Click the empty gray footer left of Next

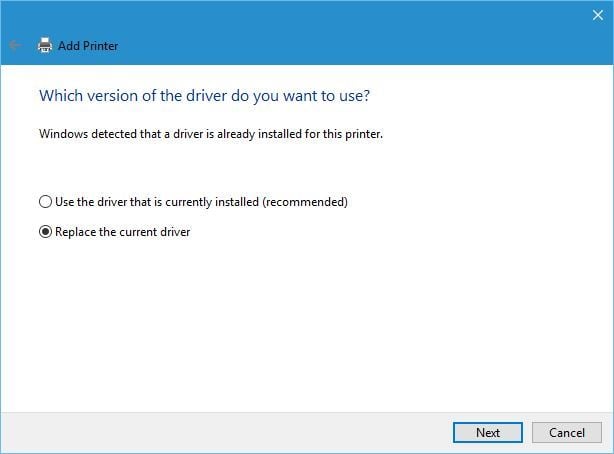click(x=225, y=432)
